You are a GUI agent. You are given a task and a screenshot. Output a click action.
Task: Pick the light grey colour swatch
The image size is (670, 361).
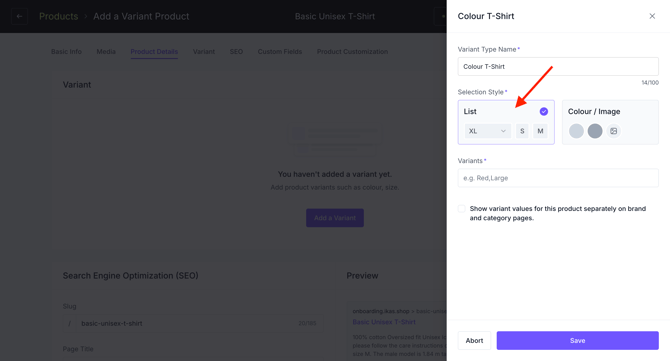pyautogui.click(x=576, y=131)
